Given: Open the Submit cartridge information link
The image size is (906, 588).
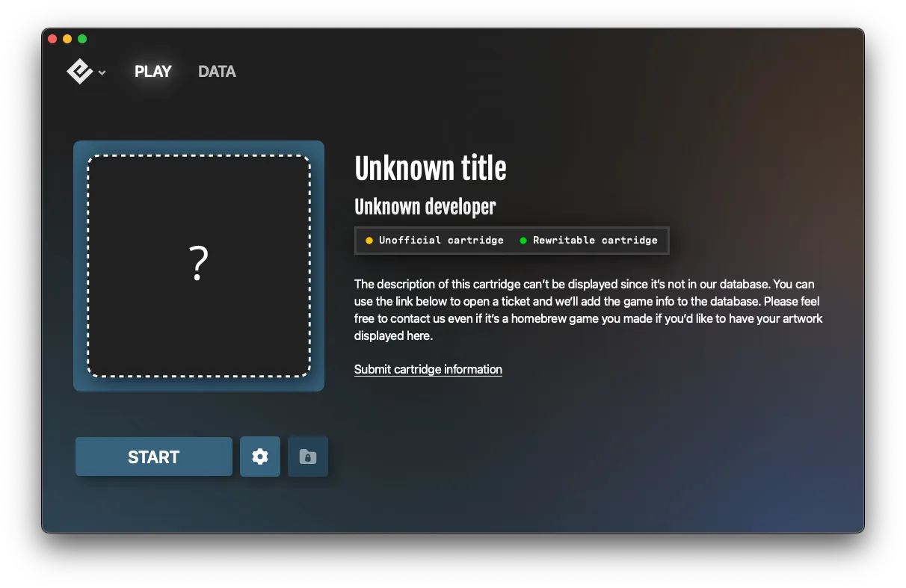Looking at the screenshot, I should 428,369.
